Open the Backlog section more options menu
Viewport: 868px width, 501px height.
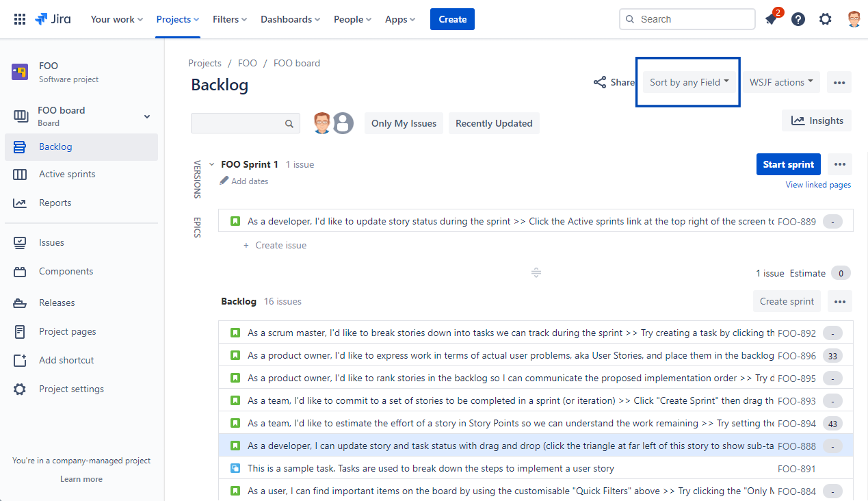pos(840,301)
